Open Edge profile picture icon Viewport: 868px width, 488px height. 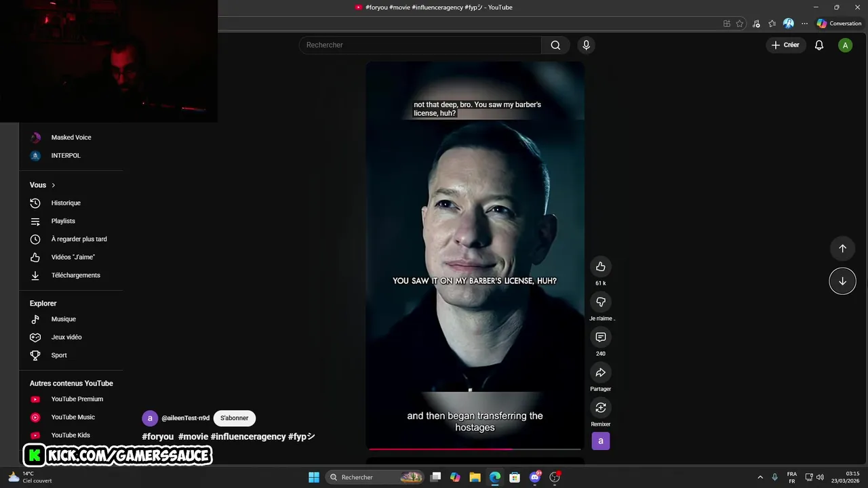[788, 23]
